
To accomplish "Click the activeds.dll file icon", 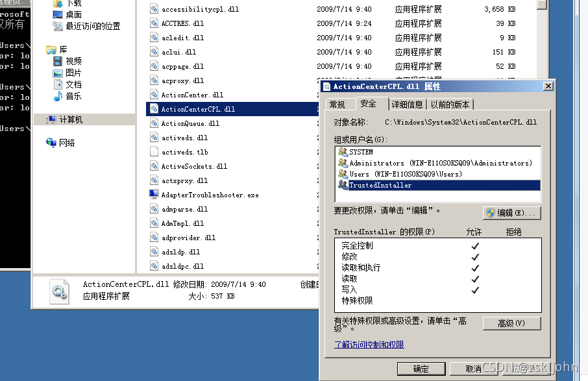I will (154, 137).
